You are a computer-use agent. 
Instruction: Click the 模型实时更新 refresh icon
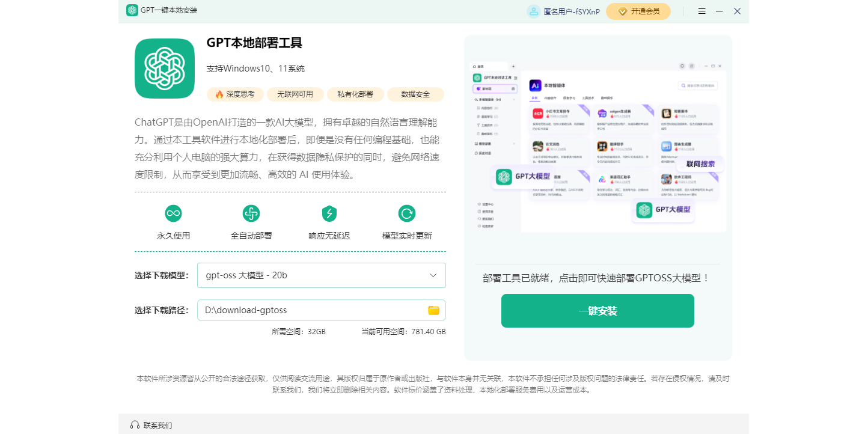tap(406, 213)
